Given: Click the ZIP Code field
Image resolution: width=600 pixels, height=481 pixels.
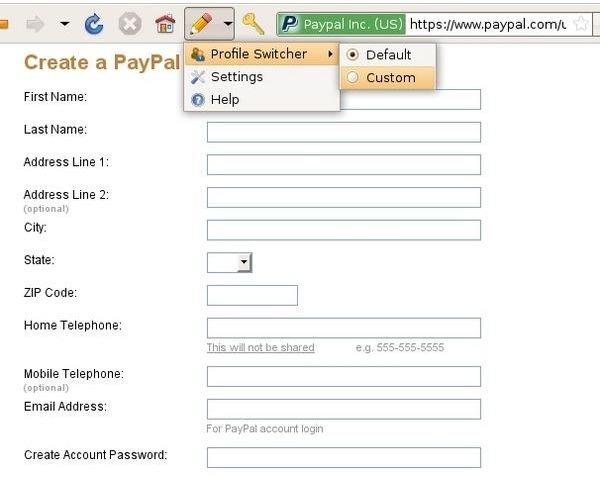Looking at the screenshot, I should 252,295.
